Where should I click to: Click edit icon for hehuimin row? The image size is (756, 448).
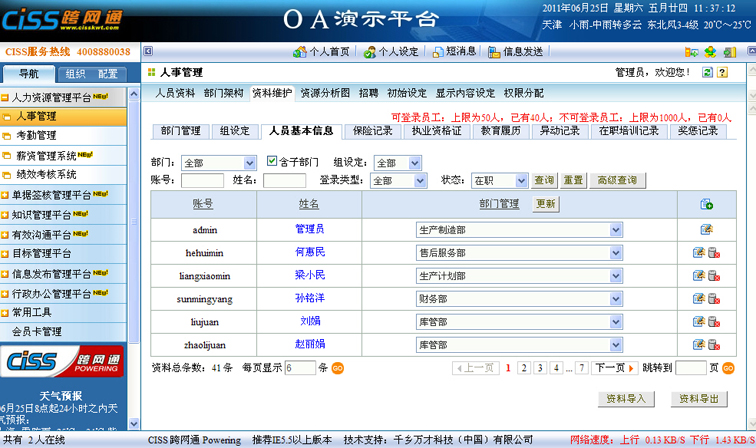699,253
